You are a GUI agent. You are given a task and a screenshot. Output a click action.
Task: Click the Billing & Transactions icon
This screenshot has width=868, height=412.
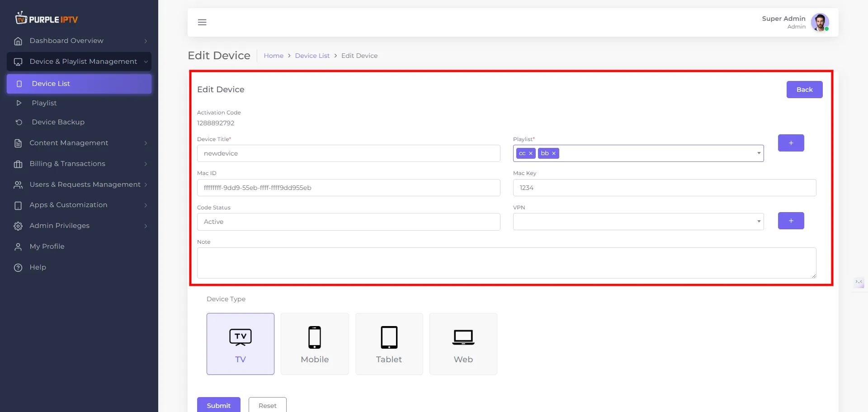point(18,164)
